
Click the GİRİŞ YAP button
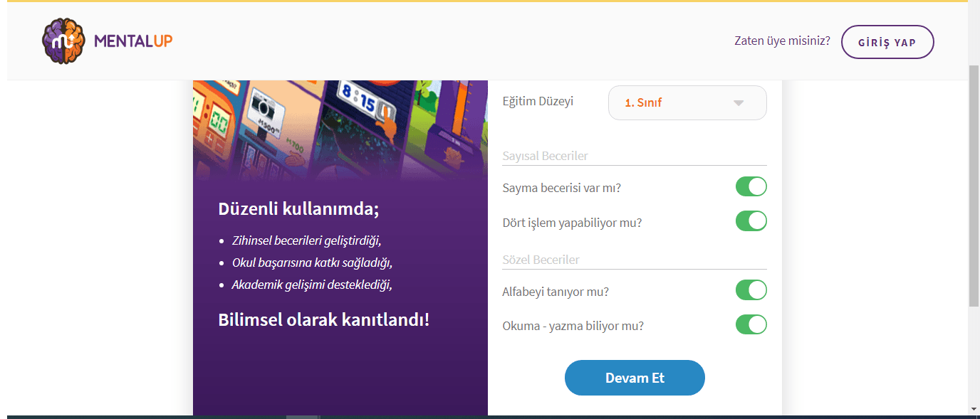887,42
